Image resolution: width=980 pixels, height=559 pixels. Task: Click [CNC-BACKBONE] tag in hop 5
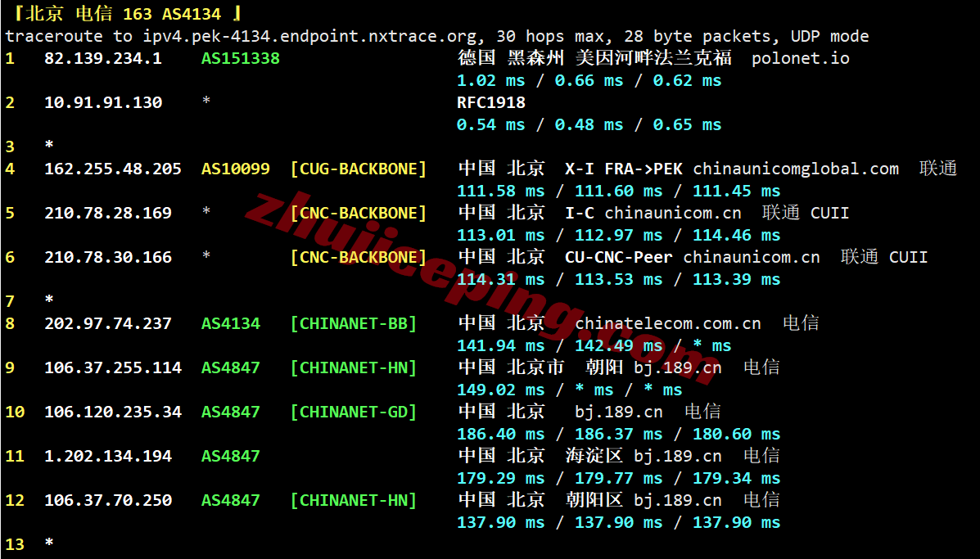(359, 213)
